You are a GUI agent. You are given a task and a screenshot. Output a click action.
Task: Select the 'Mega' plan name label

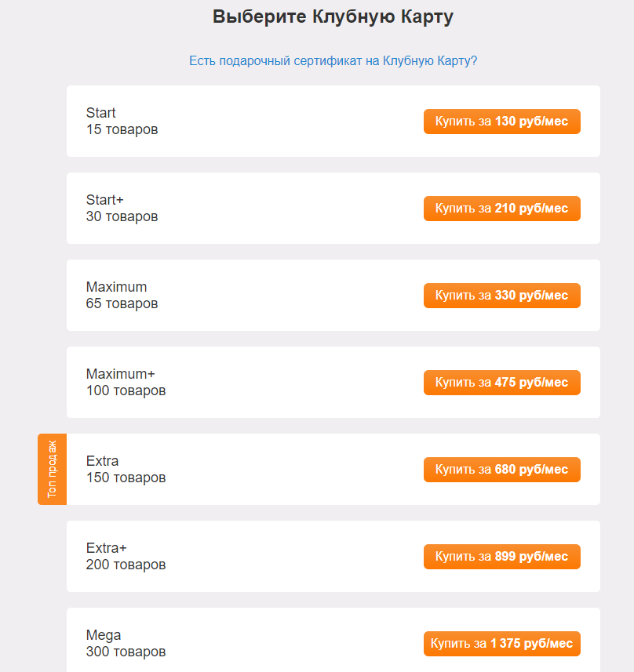104,635
